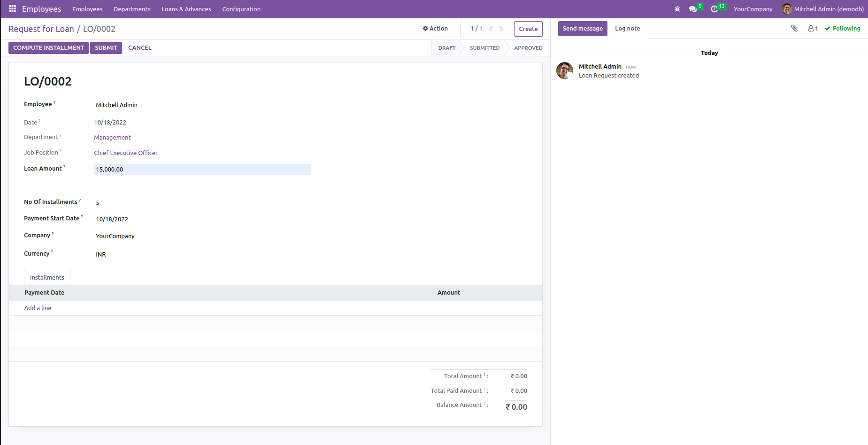Click the debug bug icon
This screenshot has height=445, width=868.
click(x=677, y=9)
